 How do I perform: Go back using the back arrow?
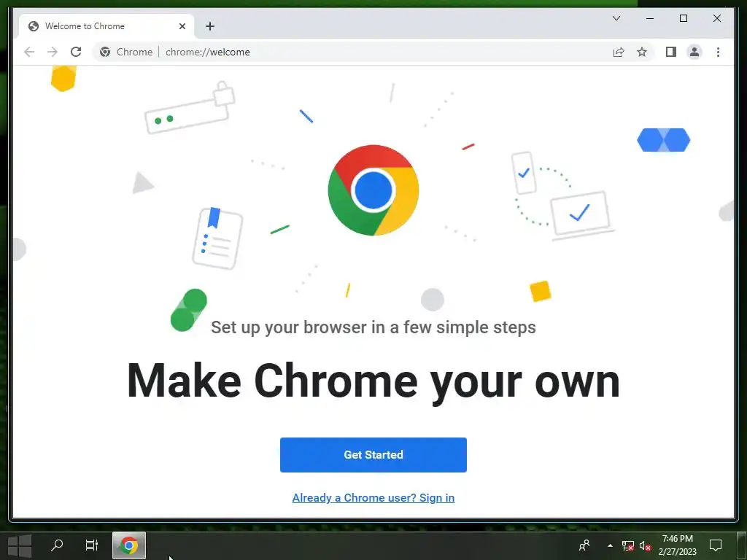[29, 52]
